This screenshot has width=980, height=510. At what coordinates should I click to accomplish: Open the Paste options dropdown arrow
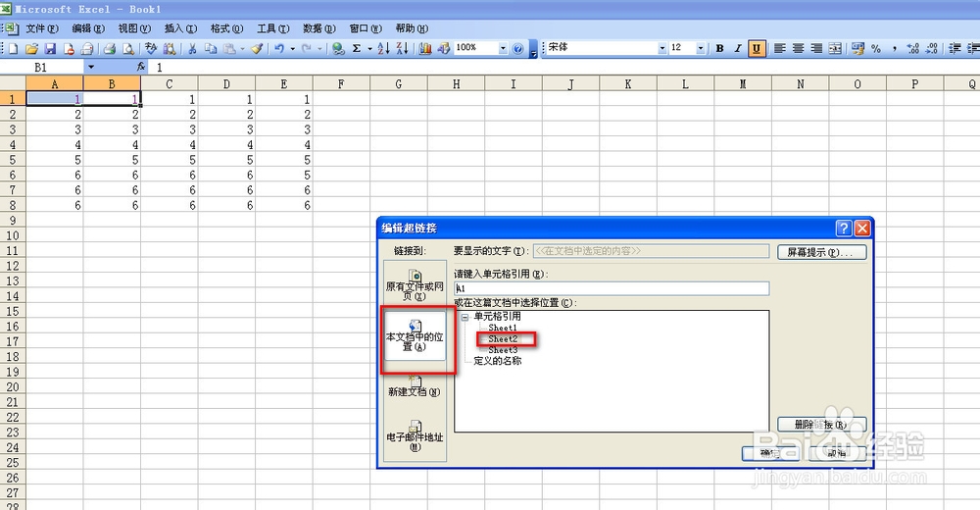tap(242, 48)
